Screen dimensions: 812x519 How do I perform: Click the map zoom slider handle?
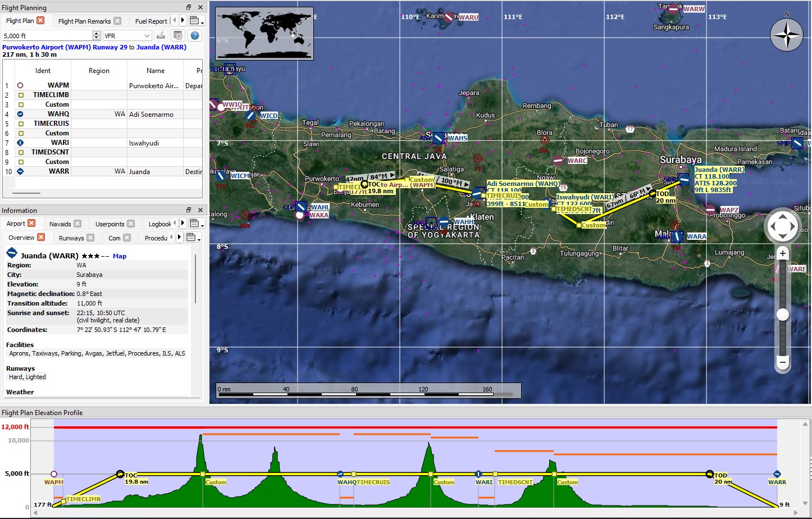tap(782, 315)
